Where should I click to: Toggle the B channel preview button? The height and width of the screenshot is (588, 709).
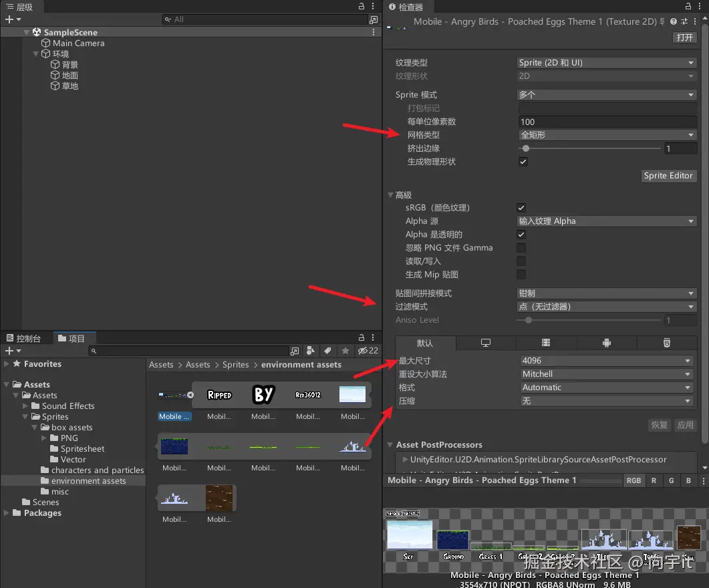point(688,480)
